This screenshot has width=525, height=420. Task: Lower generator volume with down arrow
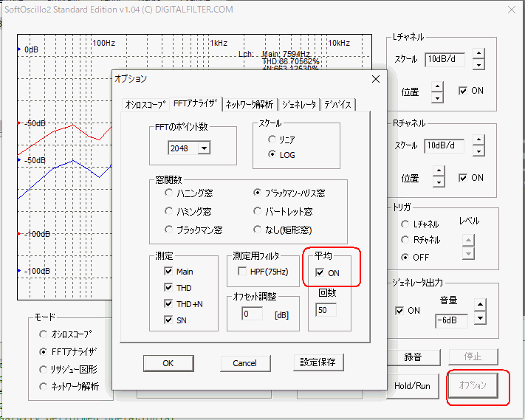pyautogui.click(x=480, y=317)
